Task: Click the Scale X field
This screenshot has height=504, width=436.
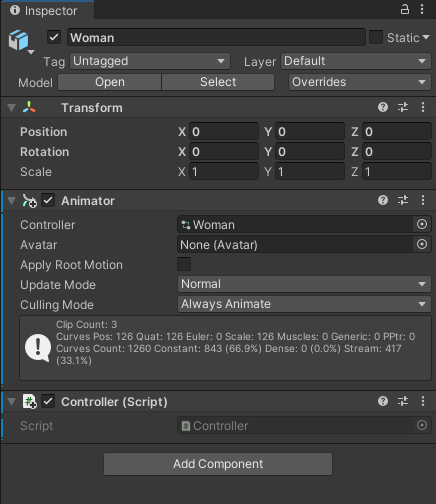Action: pos(224,171)
